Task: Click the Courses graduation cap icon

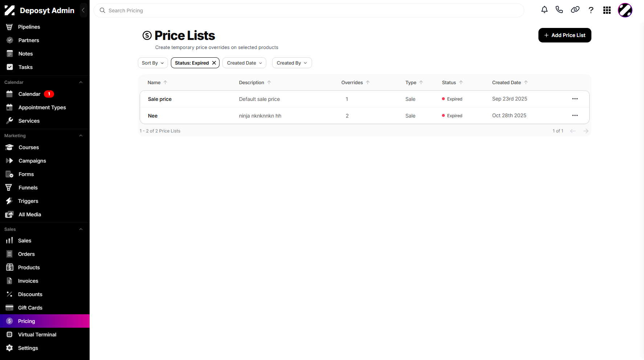Action: pos(9,147)
